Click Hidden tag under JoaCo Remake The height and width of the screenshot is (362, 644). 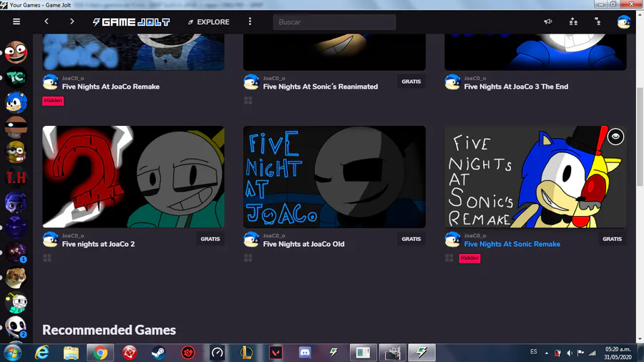(53, 101)
